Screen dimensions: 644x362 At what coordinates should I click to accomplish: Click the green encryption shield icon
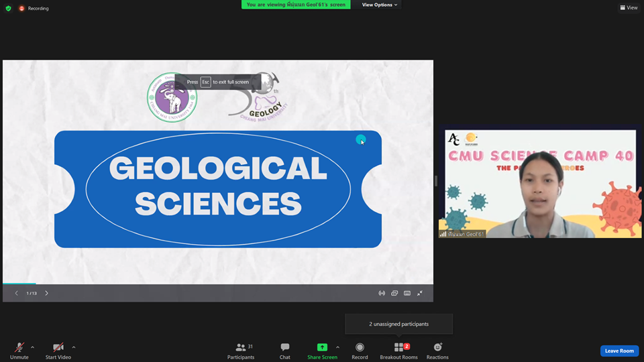tap(9, 8)
